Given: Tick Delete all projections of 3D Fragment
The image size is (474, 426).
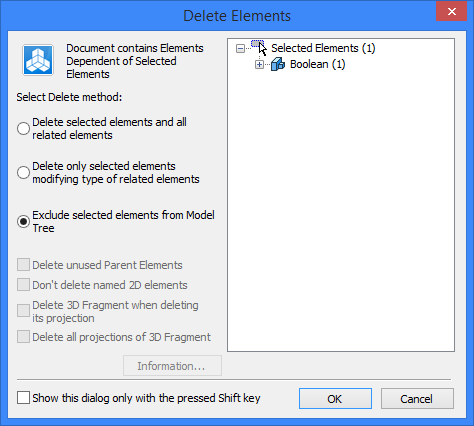Looking at the screenshot, I should tap(23, 337).
